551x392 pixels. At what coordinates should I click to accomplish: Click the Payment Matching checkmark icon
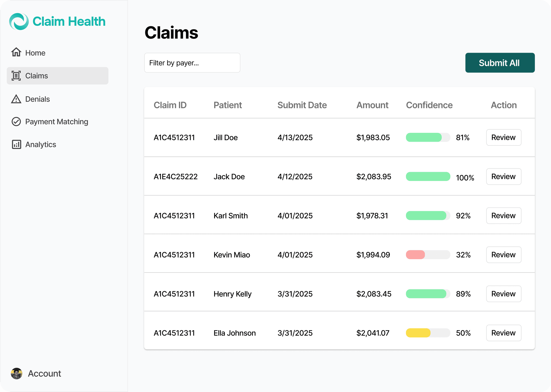[16, 122]
